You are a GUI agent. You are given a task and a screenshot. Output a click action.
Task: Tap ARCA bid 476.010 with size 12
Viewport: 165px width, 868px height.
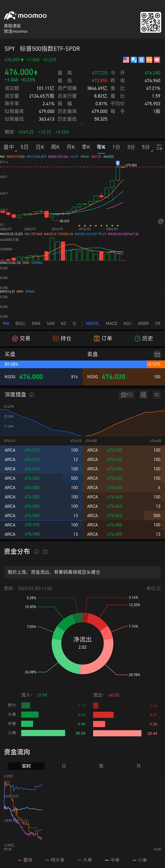pyautogui.click(x=41, y=459)
